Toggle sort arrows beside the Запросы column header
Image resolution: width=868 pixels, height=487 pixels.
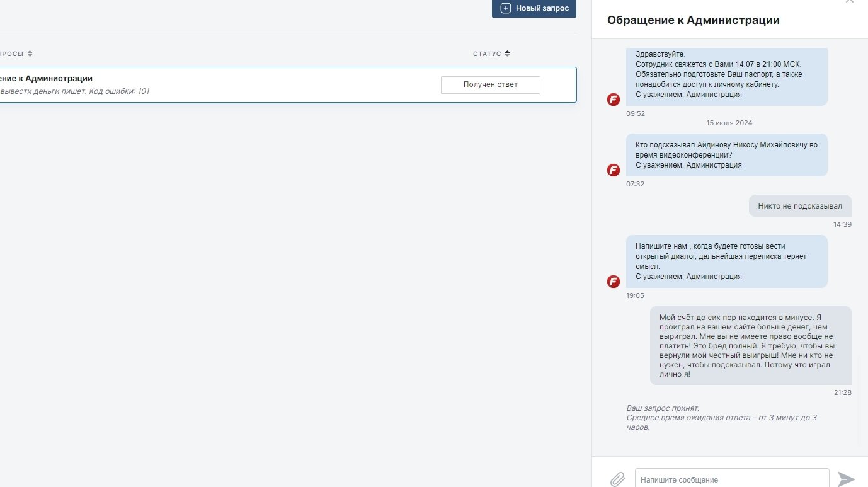(x=30, y=54)
